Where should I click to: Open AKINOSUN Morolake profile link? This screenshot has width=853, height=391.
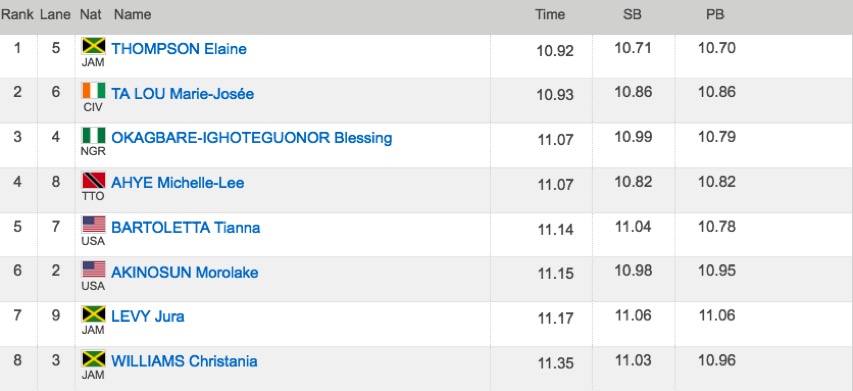click(x=185, y=272)
